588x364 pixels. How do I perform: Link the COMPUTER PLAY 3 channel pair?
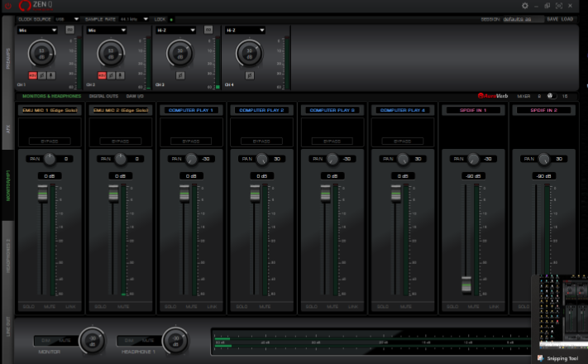point(353,307)
